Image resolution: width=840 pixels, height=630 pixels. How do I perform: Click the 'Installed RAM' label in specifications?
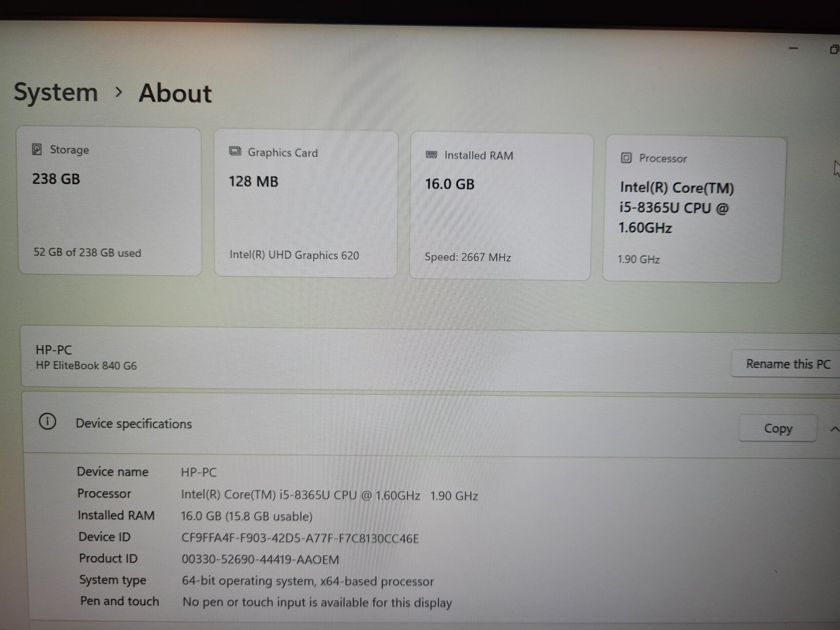[116, 516]
